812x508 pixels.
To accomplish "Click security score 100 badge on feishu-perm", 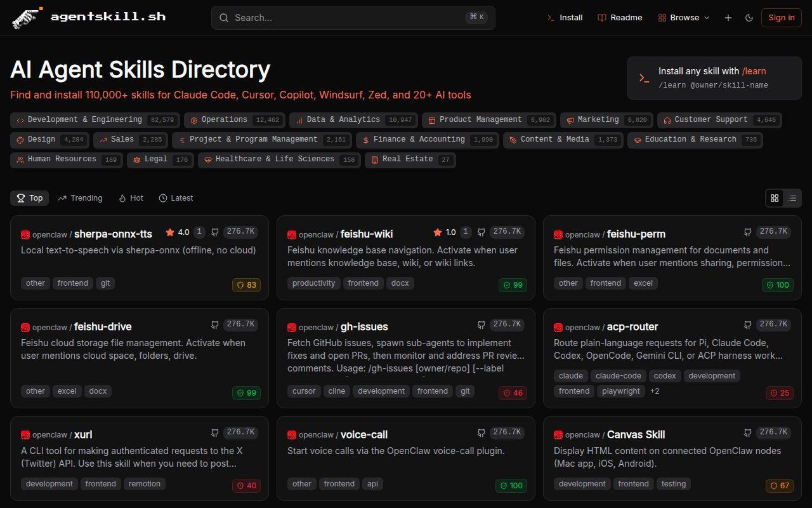I will point(778,285).
